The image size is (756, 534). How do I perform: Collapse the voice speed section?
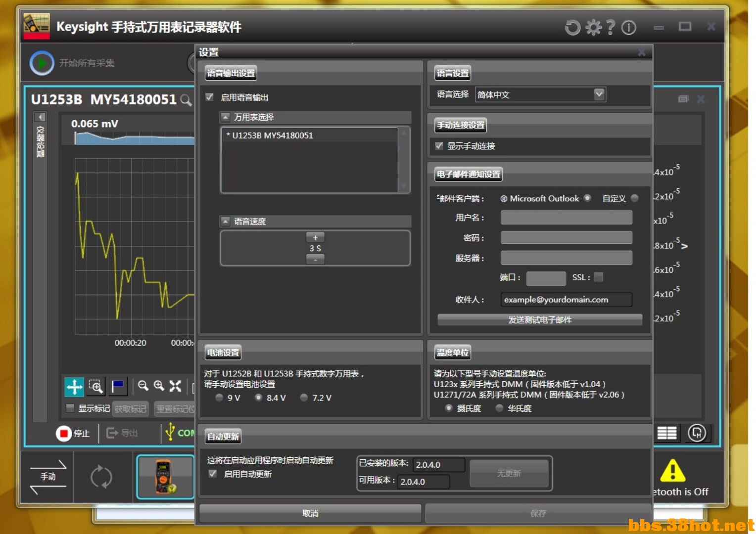pyautogui.click(x=226, y=221)
